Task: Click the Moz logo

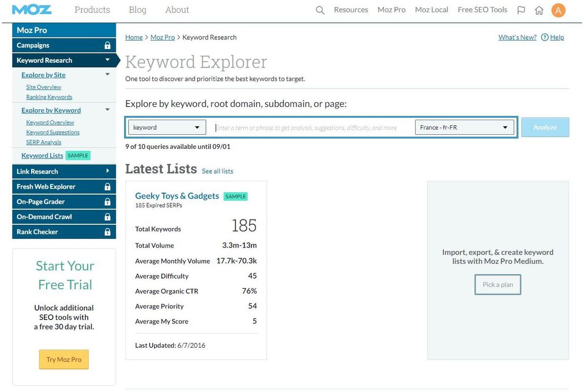Action: click(32, 10)
